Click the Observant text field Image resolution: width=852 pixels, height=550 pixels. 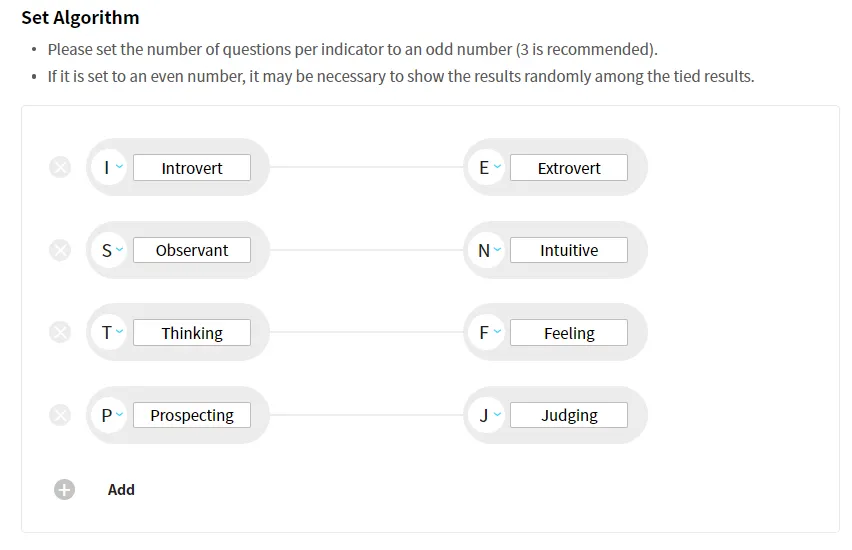coord(192,250)
